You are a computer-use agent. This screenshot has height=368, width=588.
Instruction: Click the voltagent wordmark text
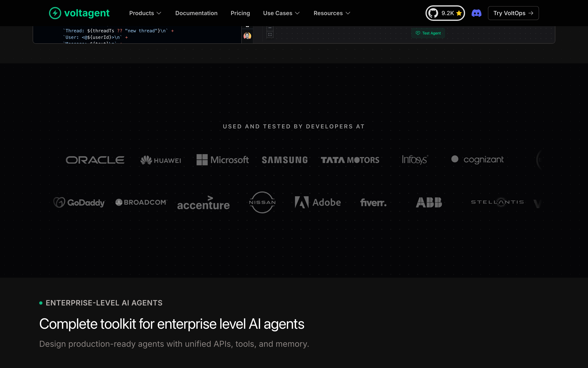87,13
